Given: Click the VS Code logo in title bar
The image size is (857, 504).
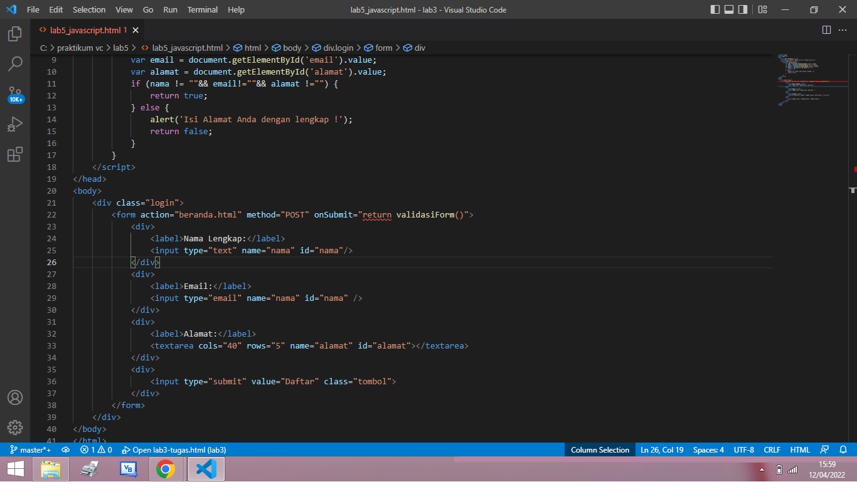Looking at the screenshot, I should coord(11,9).
